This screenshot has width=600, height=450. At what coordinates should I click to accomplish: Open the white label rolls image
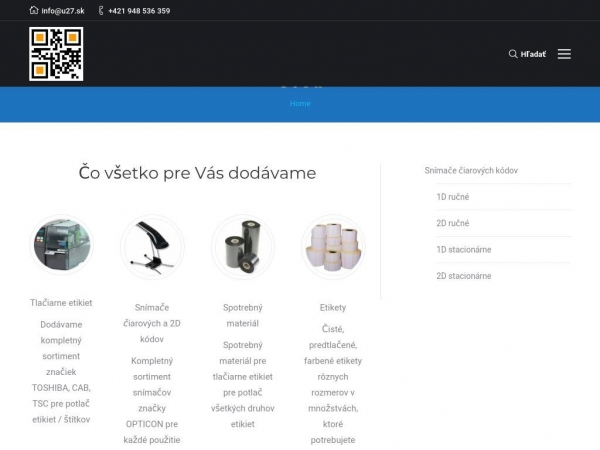[333, 246]
